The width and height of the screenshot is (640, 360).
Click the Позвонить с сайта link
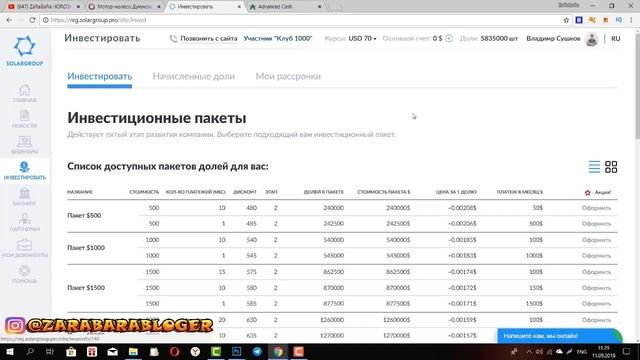(209, 38)
